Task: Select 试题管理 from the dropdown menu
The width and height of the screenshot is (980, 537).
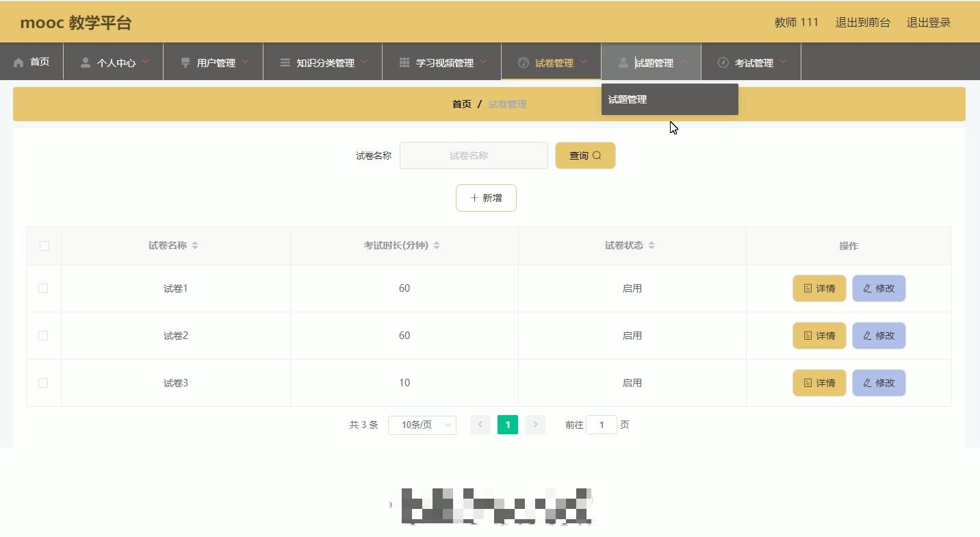Action: coord(627,99)
